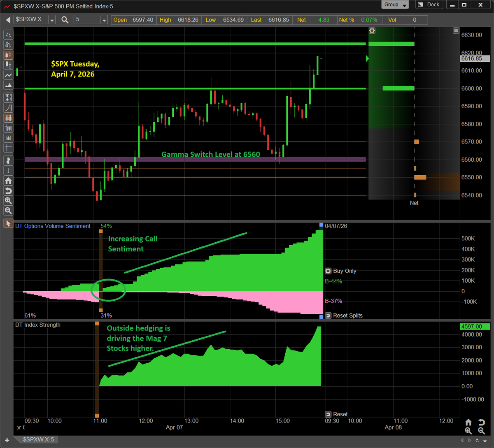Select the hollow candle chart type icon
Screen dimensions: 494x448
point(8,65)
